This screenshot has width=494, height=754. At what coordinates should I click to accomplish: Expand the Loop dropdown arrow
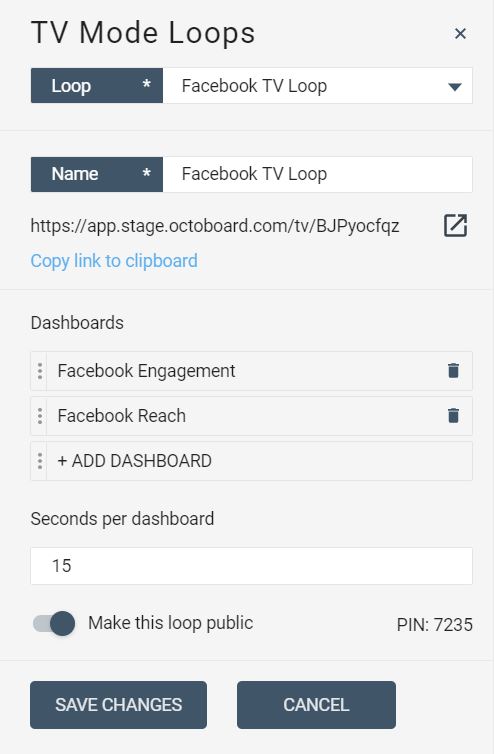[455, 87]
